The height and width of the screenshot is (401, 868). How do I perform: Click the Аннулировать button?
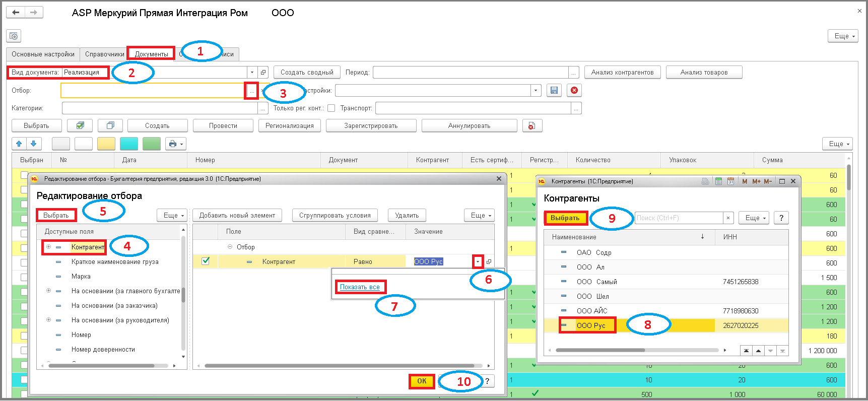(x=469, y=126)
